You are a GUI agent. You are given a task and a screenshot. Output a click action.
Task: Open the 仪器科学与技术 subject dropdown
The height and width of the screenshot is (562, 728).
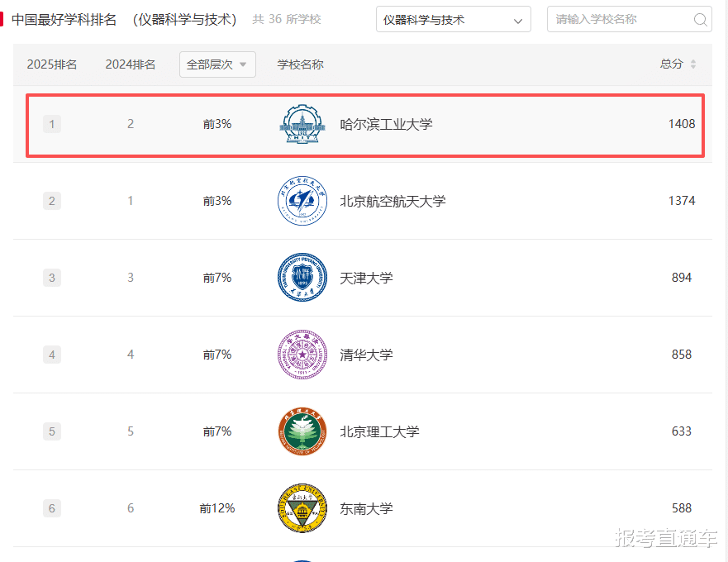453,20
